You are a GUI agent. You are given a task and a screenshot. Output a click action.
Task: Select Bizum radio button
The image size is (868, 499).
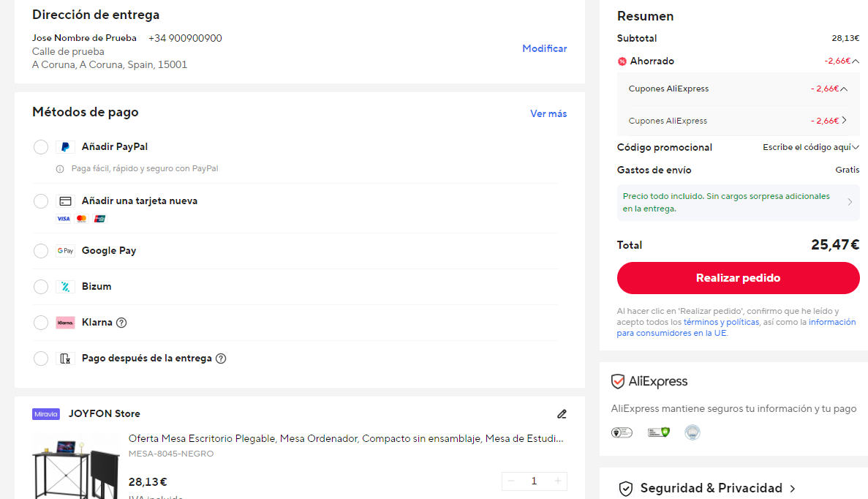(x=41, y=287)
